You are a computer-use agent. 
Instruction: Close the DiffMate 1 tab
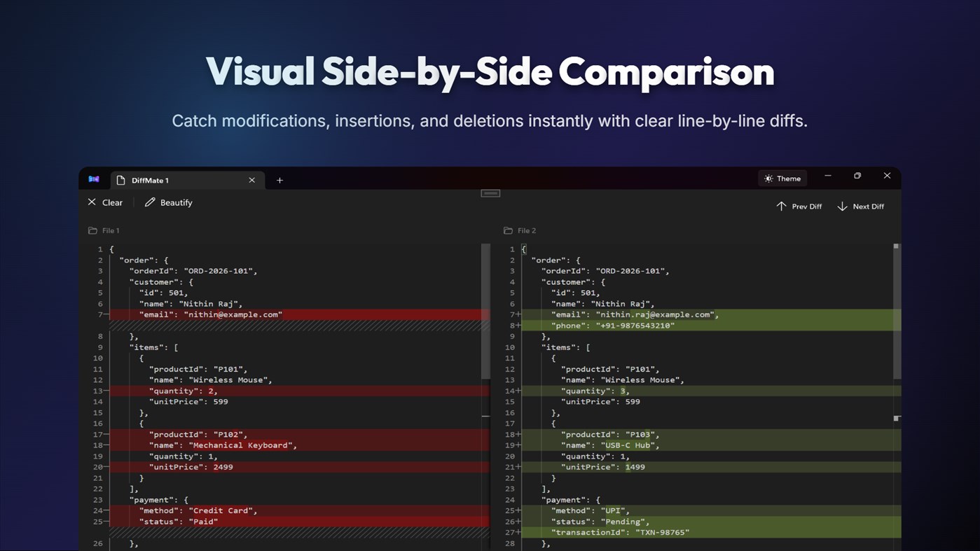(251, 180)
